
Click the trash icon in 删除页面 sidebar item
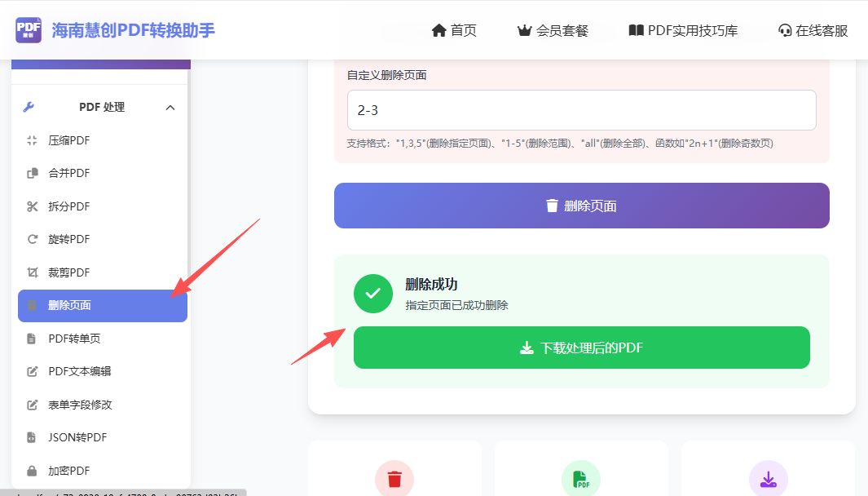[32, 305]
